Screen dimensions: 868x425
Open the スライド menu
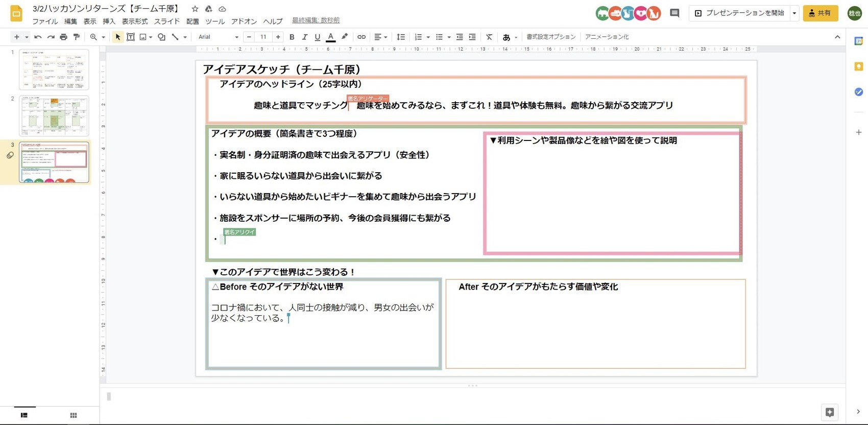tap(167, 21)
